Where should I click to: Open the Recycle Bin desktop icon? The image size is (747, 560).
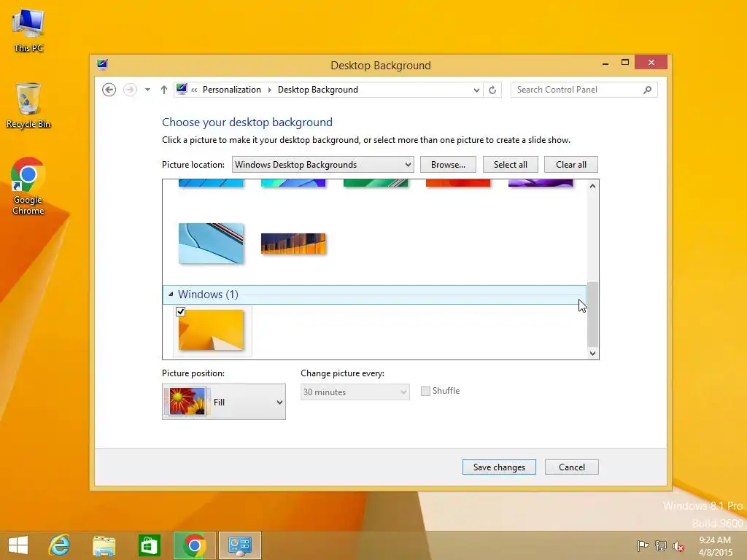tap(28, 105)
